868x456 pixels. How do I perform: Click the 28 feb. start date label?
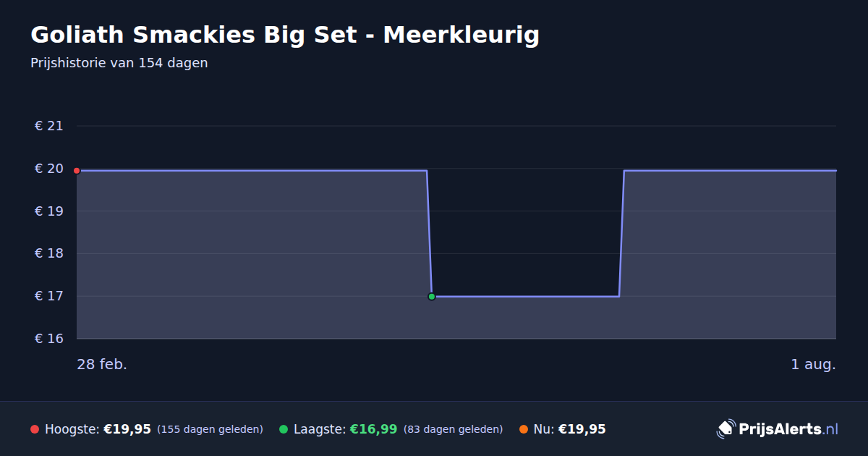pyautogui.click(x=102, y=364)
